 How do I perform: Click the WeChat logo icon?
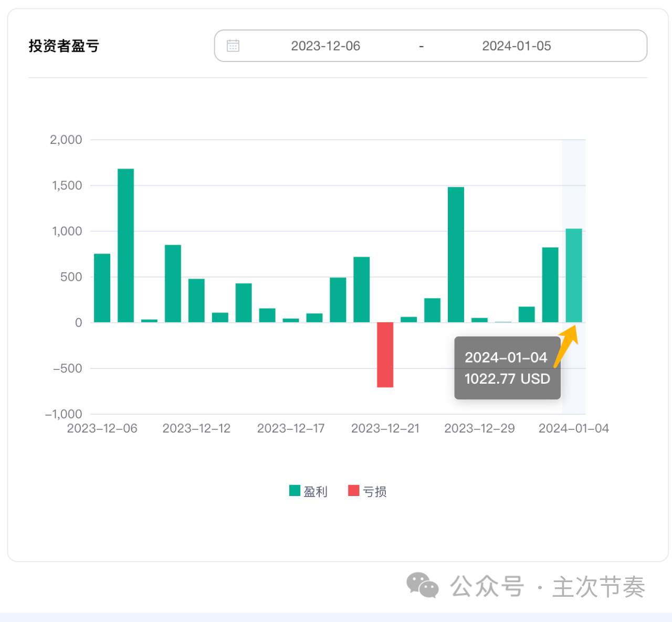pos(423,585)
